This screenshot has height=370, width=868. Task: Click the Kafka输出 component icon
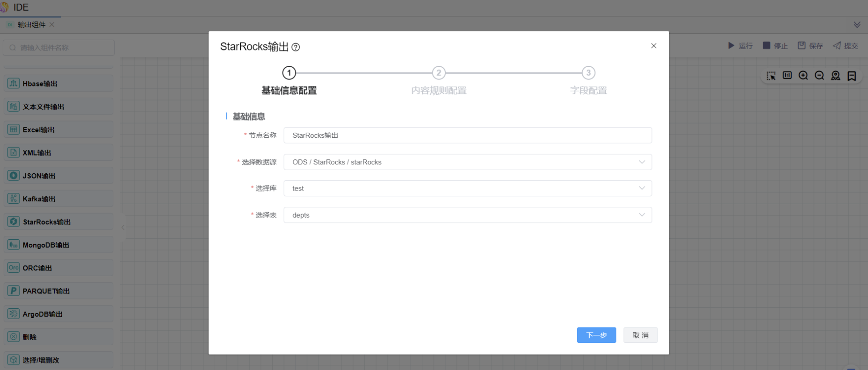click(14, 199)
